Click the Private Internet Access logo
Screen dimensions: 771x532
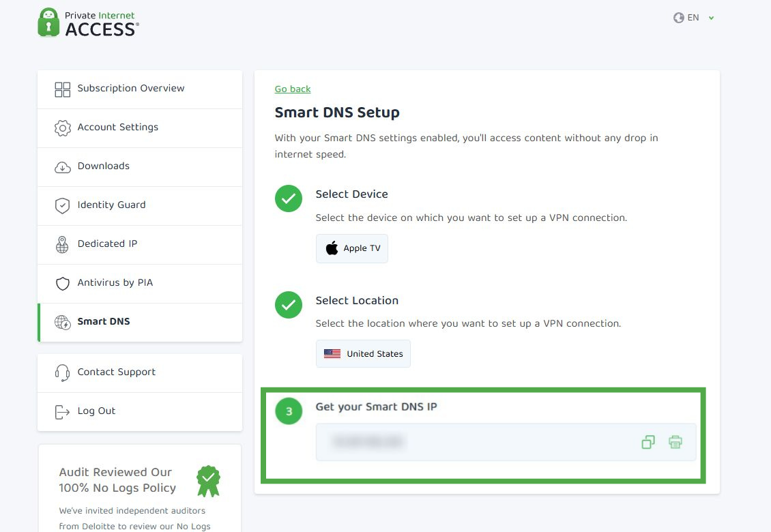88,23
